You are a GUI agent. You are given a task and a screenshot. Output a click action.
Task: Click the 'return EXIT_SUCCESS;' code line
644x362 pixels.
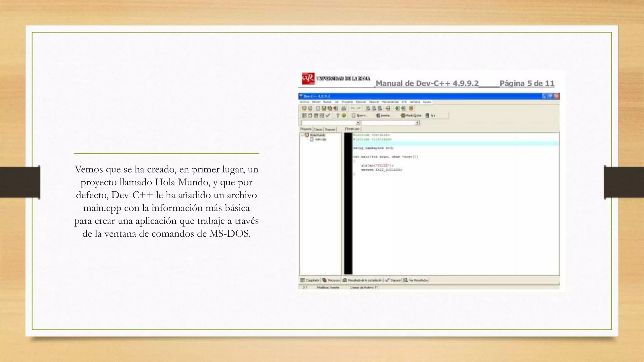[x=381, y=169]
